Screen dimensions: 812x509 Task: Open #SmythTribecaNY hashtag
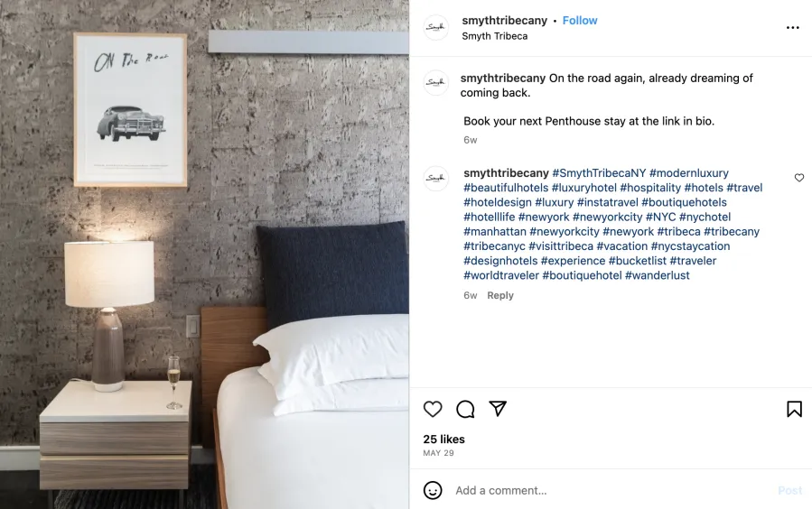(x=599, y=173)
